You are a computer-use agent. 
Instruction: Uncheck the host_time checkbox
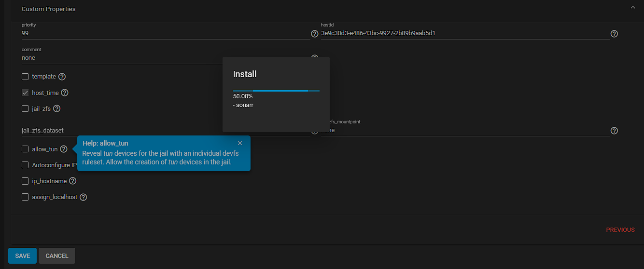[x=25, y=93]
